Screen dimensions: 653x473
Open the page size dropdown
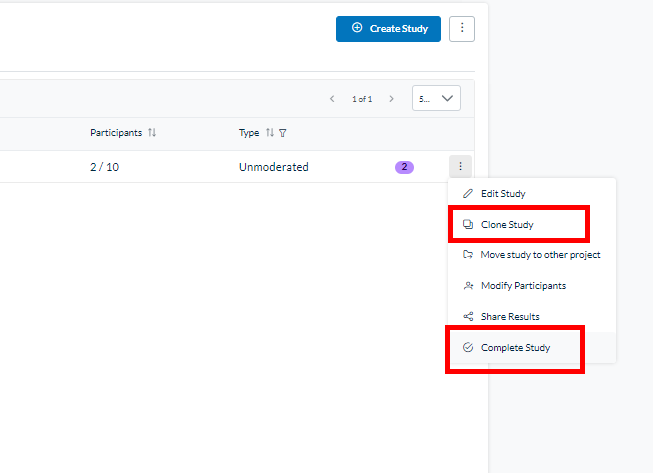[x=436, y=99]
